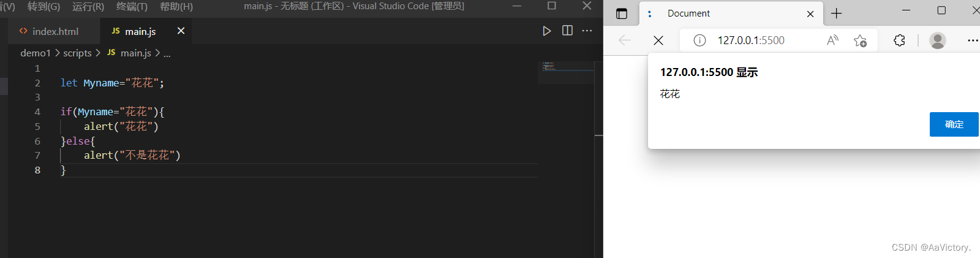Click the if(Myname= condition line
This screenshot has height=258, width=980.
click(112, 112)
